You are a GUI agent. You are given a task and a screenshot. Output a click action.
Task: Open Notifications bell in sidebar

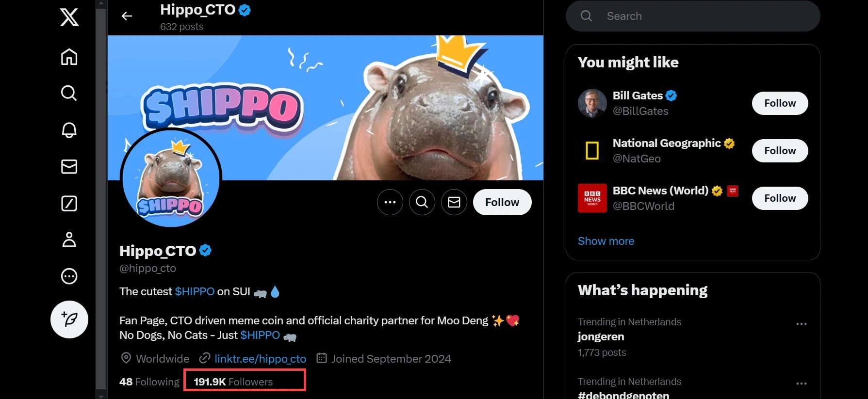point(69,130)
